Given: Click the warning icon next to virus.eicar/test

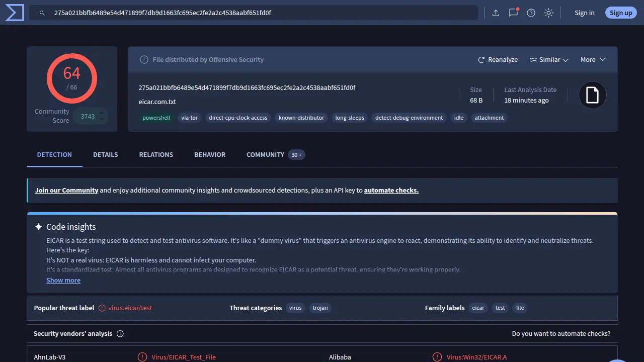Looking at the screenshot, I should click(x=102, y=308).
